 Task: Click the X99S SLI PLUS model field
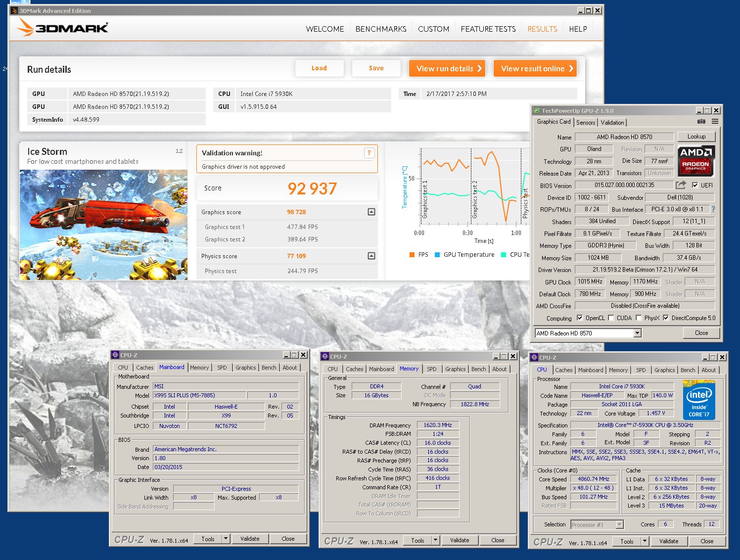(x=199, y=395)
